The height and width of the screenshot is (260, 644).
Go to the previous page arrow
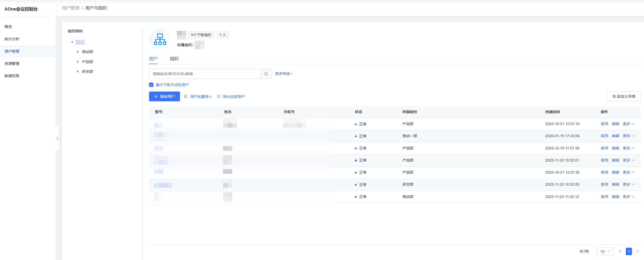point(620,252)
